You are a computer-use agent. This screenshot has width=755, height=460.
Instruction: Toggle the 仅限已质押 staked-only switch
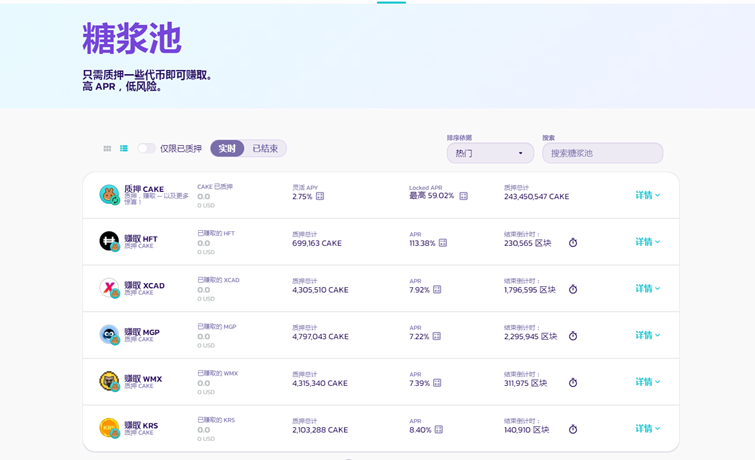(x=146, y=148)
